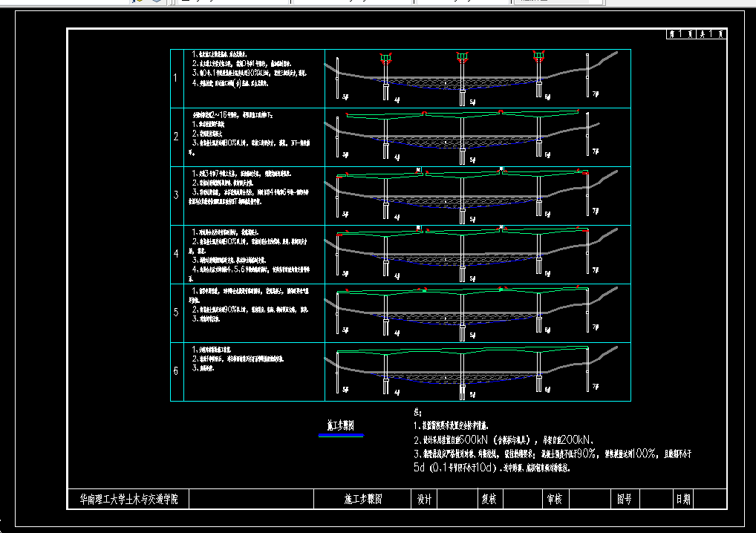Select the blue underline beneath the 施工步骤图 caption
This screenshot has width=756, height=533.
point(341,435)
